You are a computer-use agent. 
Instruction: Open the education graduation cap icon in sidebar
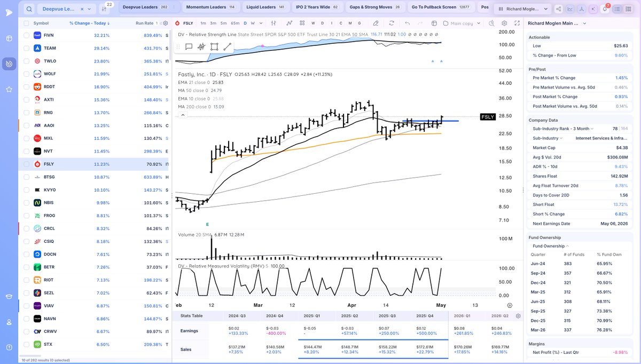click(x=9, y=297)
